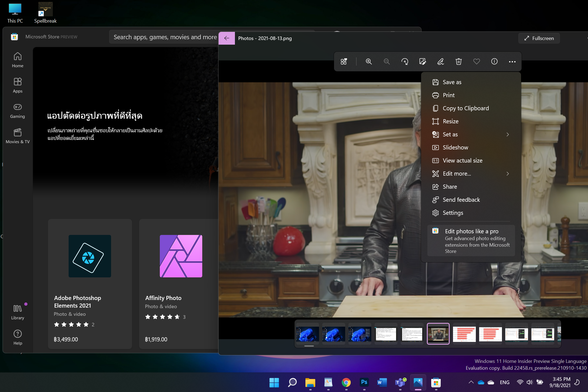Select Share in the menu

[471, 187]
